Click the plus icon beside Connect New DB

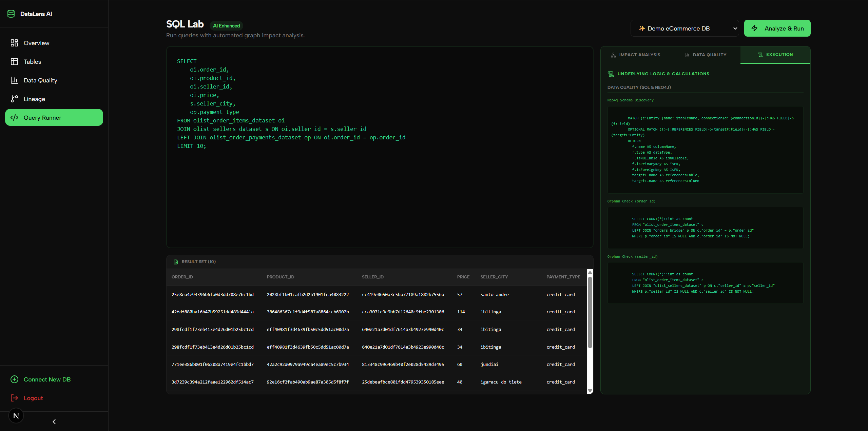[14, 379]
